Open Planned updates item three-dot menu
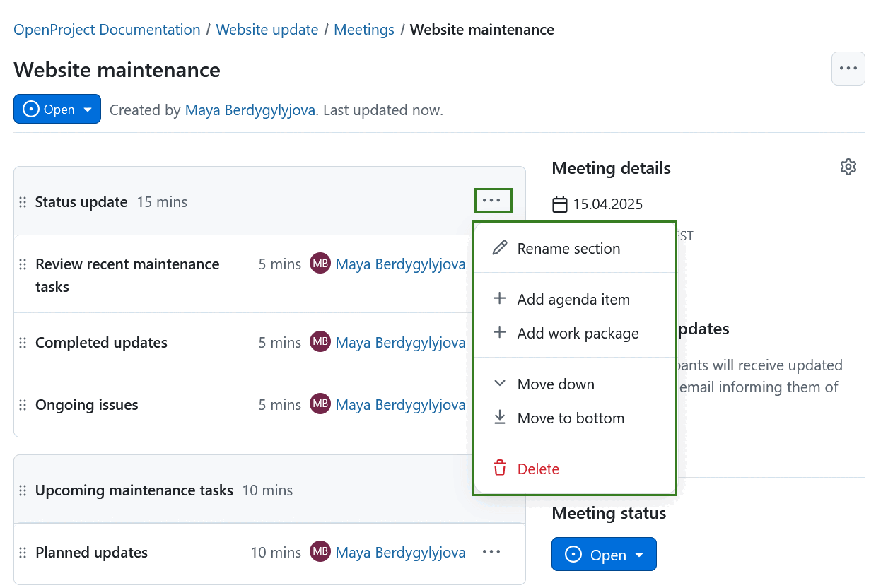 (491, 552)
